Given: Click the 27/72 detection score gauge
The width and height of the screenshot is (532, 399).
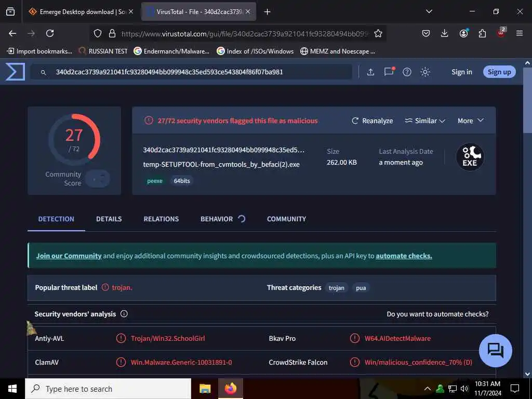Looking at the screenshot, I should coord(74,139).
